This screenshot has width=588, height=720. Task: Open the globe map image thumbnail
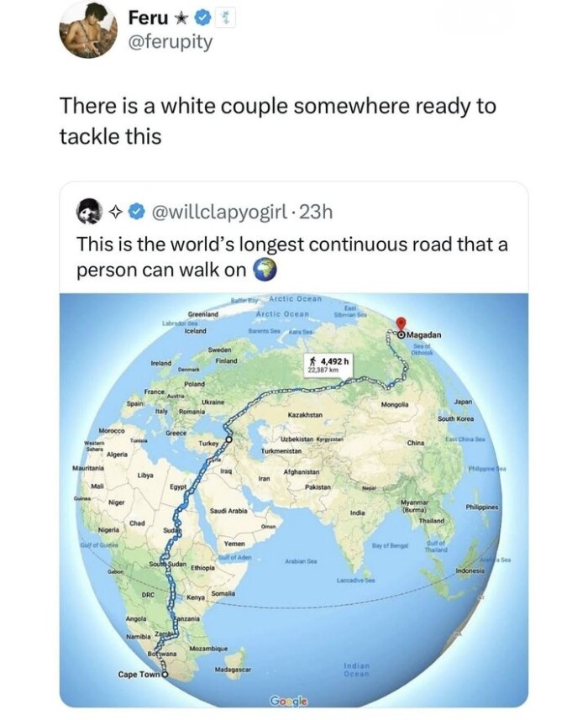coord(294,501)
